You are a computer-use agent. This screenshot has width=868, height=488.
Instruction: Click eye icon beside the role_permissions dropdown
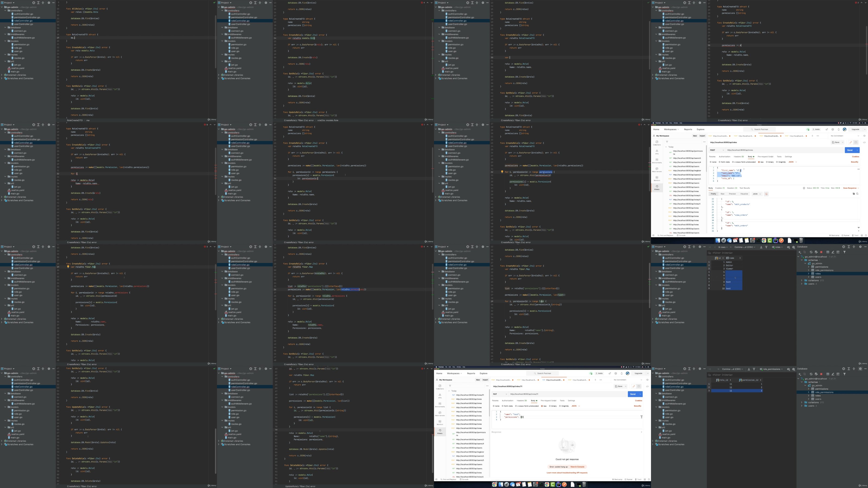tap(788, 369)
